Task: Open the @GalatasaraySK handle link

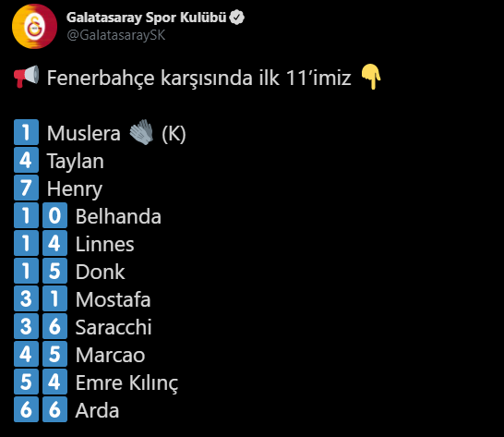Action: [116, 35]
